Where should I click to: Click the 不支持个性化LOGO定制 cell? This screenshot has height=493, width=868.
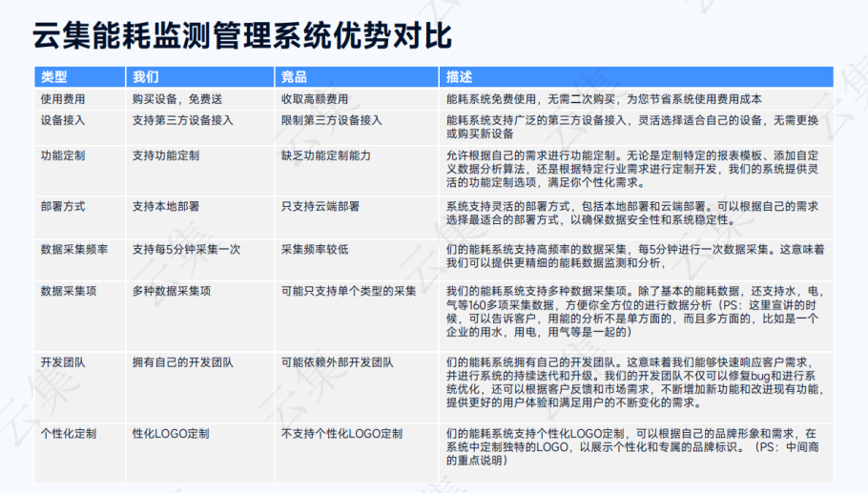pos(341,433)
